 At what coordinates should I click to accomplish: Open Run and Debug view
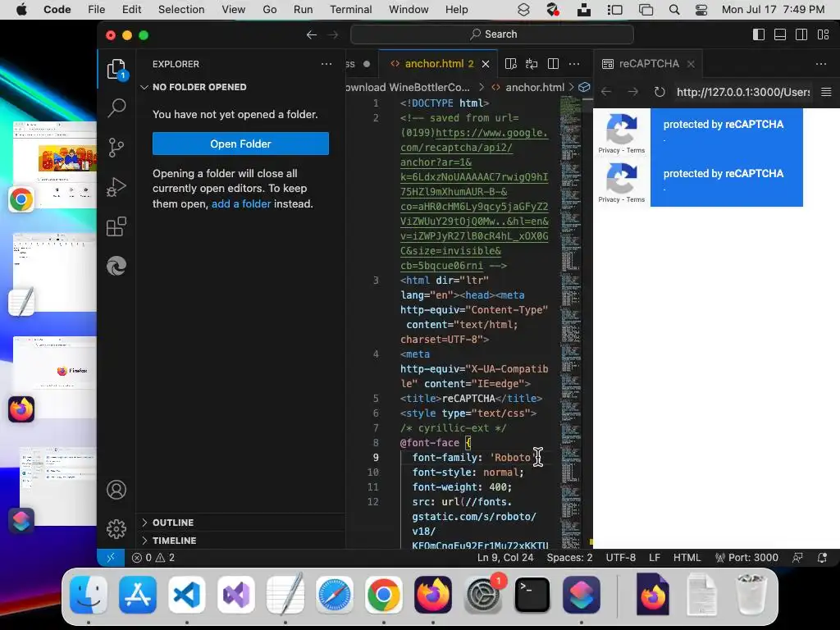[116, 187]
